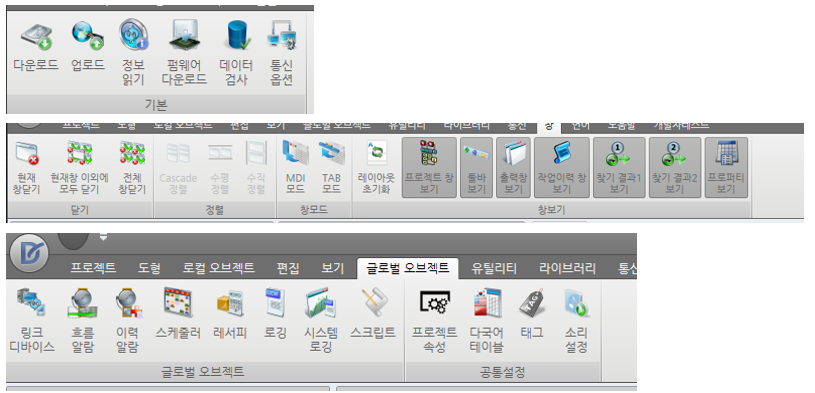Image resolution: width=815 pixels, height=393 pixels.
Task: Click the round application menu button
Action: (29, 253)
